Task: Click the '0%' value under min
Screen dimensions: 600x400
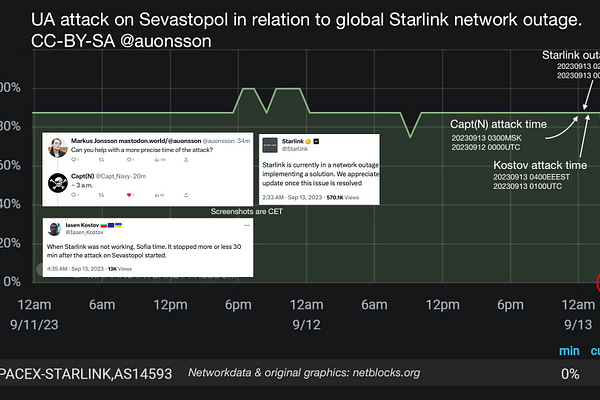Action: 570,374
